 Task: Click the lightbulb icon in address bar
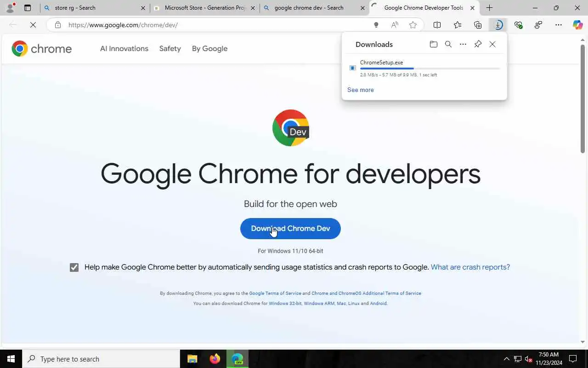pos(376,25)
